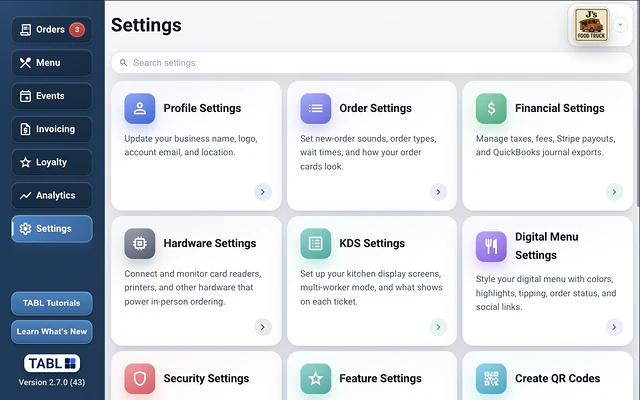Click the Security Settings shield icon
This screenshot has height=400, width=640.
coord(140,379)
